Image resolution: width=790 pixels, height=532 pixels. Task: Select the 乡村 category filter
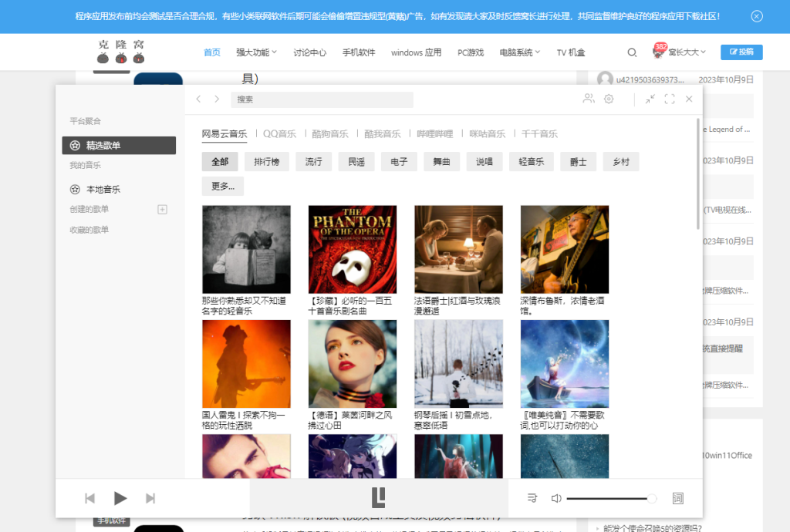coord(621,162)
